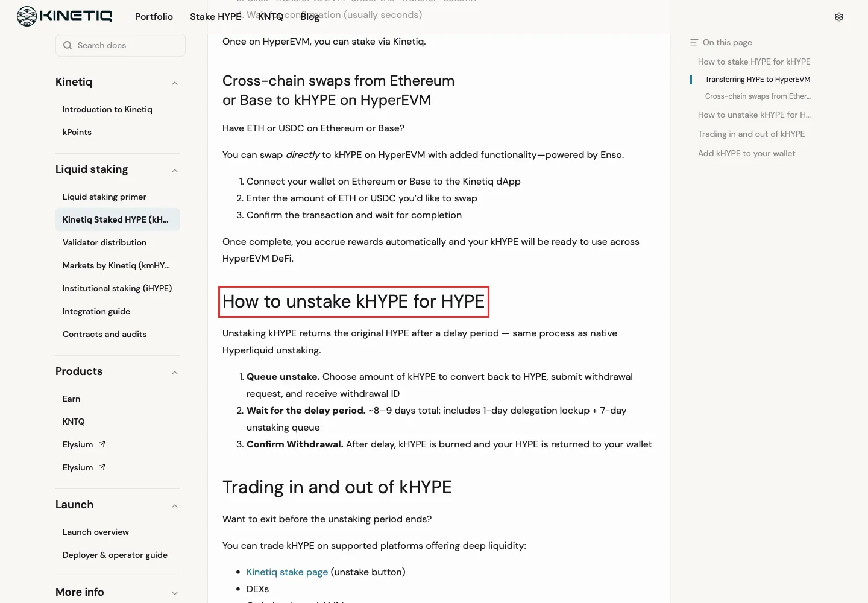Click the 'How to unstake kHYPE for HYPE' heading
This screenshot has width=868, height=603.
(353, 301)
